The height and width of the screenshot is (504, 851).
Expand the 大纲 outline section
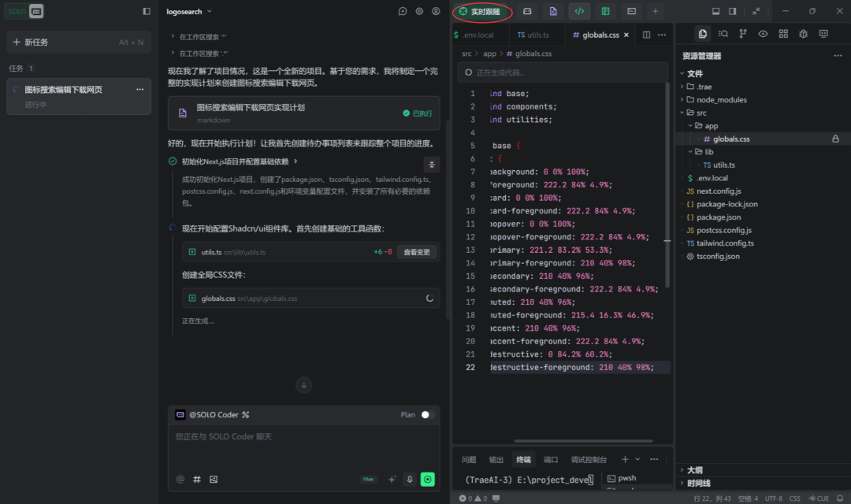coord(694,470)
